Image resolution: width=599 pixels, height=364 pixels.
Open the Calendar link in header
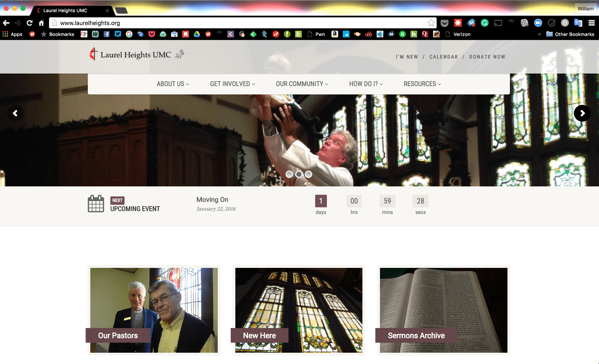[x=444, y=57]
